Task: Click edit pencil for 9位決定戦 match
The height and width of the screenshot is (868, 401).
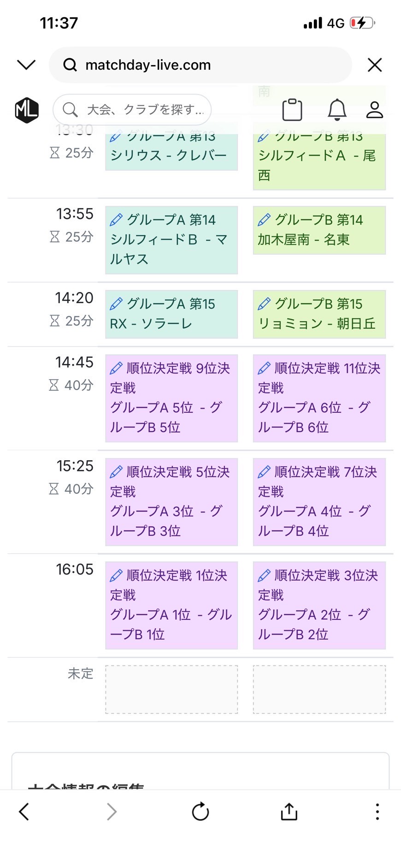Action: click(x=116, y=368)
